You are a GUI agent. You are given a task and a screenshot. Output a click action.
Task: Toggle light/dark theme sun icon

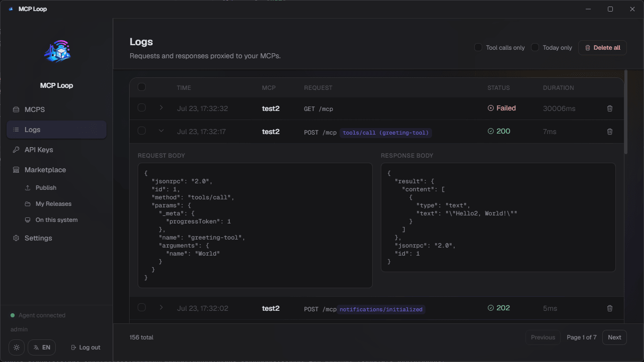click(17, 347)
